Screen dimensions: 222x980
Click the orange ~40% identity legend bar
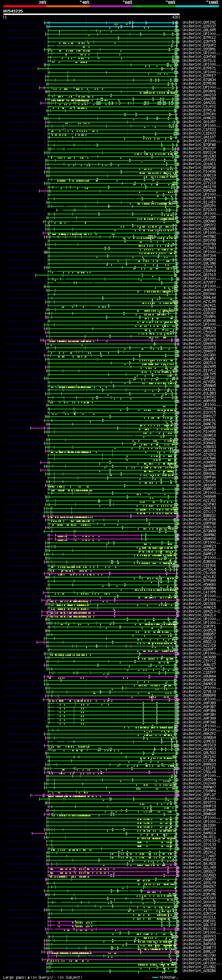68,6
